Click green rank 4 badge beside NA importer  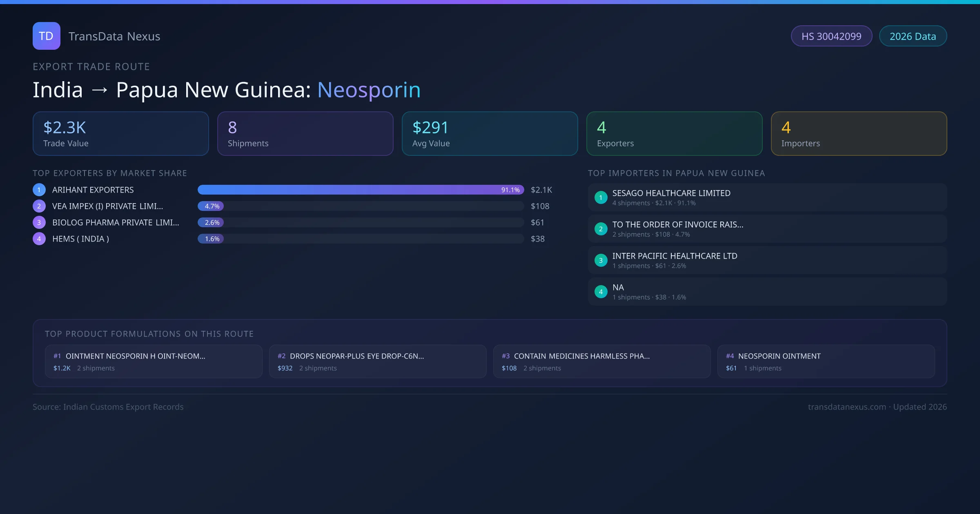(x=601, y=292)
